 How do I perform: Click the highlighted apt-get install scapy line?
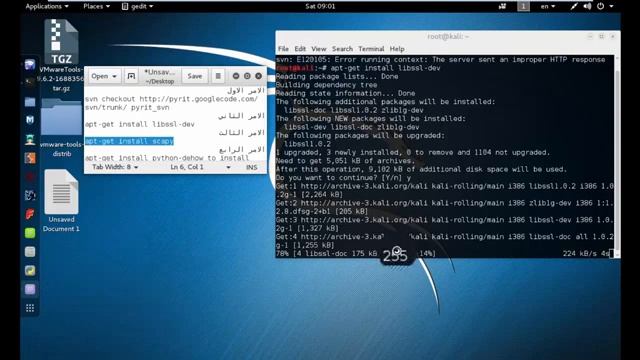(x=129, y=141)
